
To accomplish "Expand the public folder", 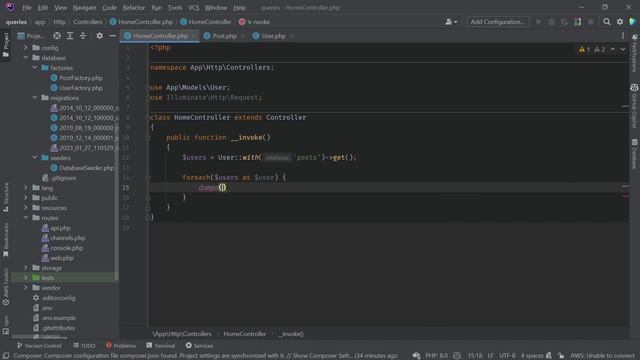I will (26, 198).
